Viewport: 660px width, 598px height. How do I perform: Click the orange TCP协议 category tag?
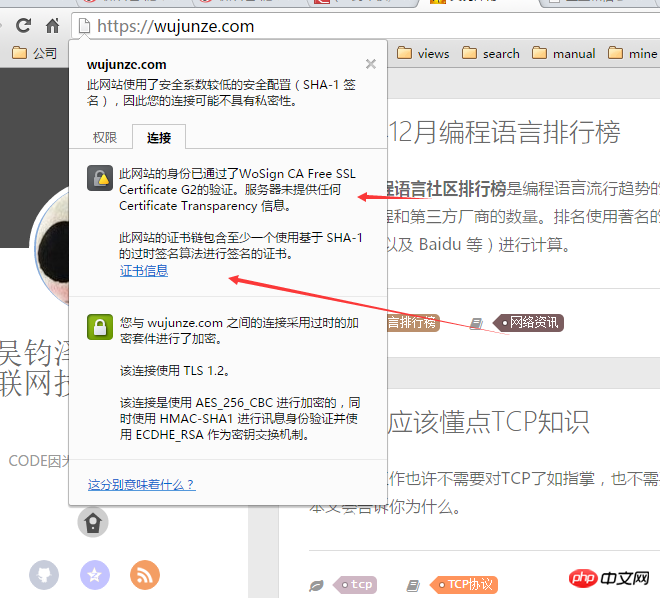(x=464, y=585)
